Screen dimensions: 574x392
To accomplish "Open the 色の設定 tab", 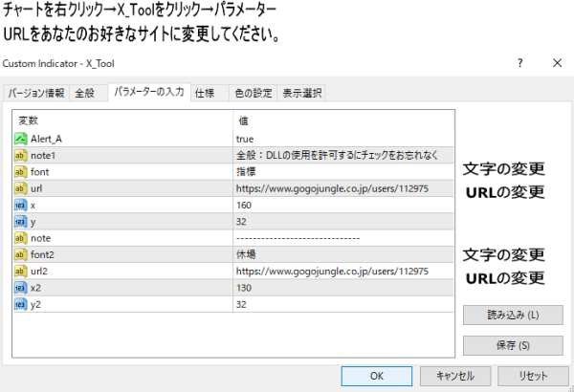I will coord(254,93).
